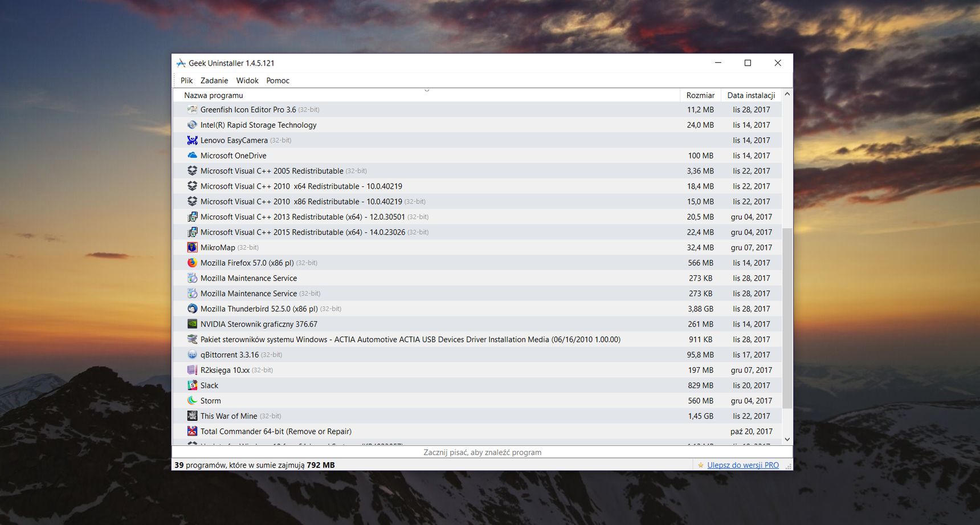Select Pakiet sterowników 911 KB size value
Screen dimensions: 980x525
click(x=700, y=339)
